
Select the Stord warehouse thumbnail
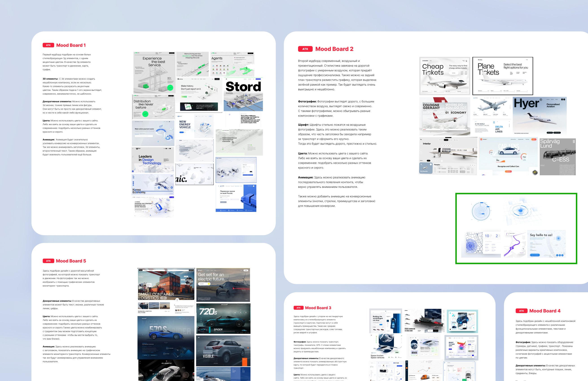pyautogui.click(x=243, y=95)
